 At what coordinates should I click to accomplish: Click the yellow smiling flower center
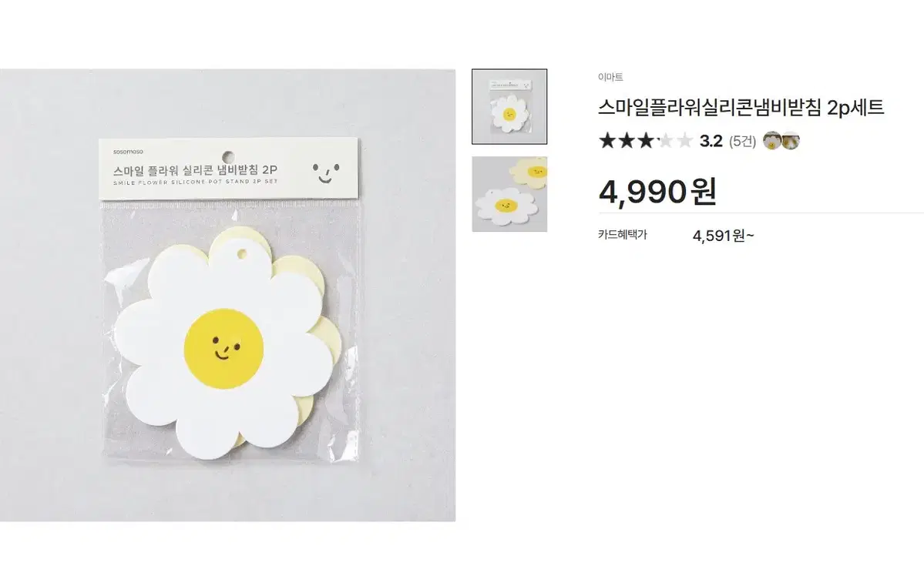(223, 349)
